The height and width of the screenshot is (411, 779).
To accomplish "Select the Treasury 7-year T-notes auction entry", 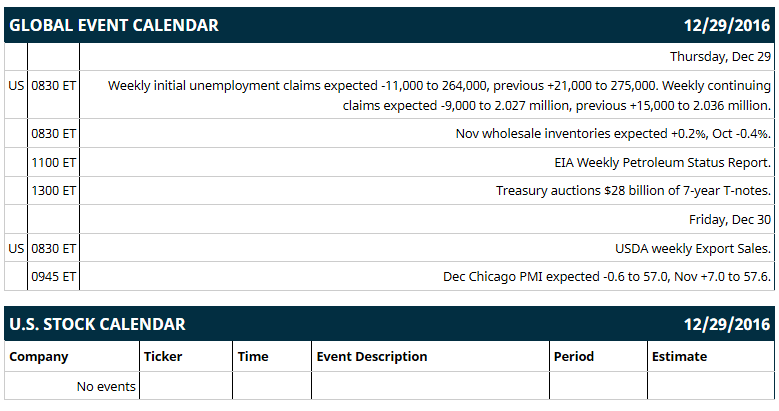I will coord(633,191).
